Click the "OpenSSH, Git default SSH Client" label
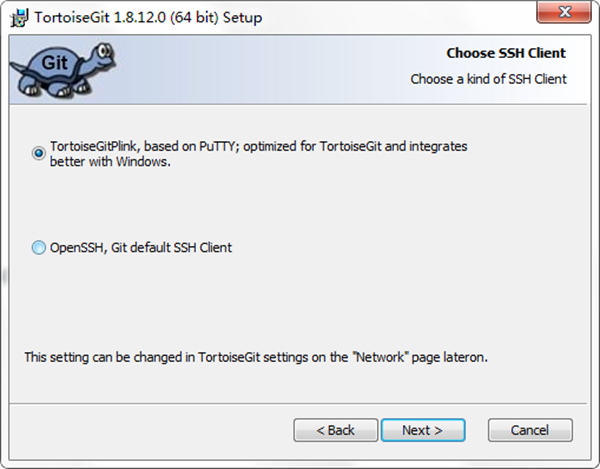Image resolution: width=600 pixels, height=469 pixels. (141, 247)
